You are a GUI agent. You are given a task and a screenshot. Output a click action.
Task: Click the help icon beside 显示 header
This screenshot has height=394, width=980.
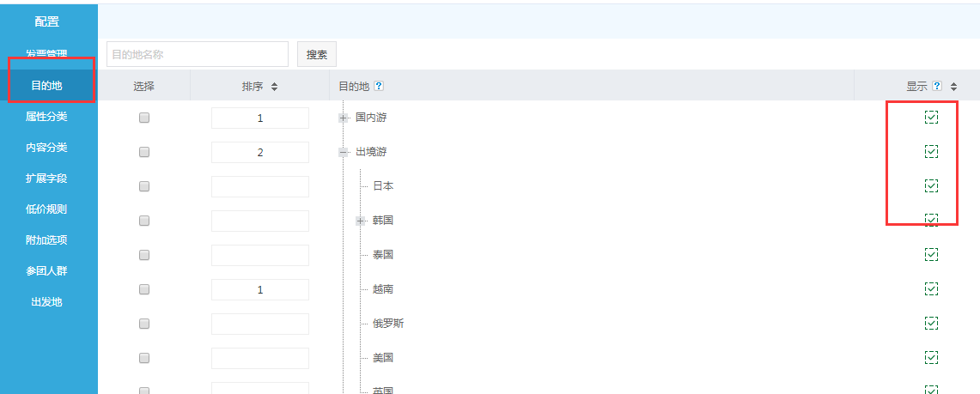[937, 86]
